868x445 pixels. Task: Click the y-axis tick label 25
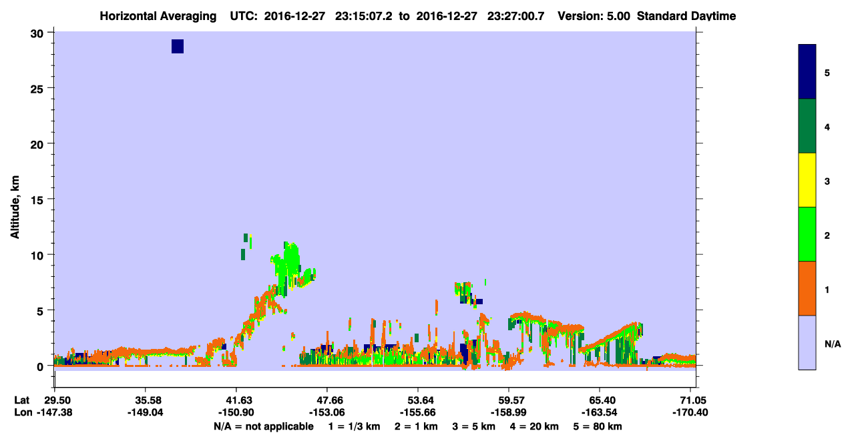point(39,88)
